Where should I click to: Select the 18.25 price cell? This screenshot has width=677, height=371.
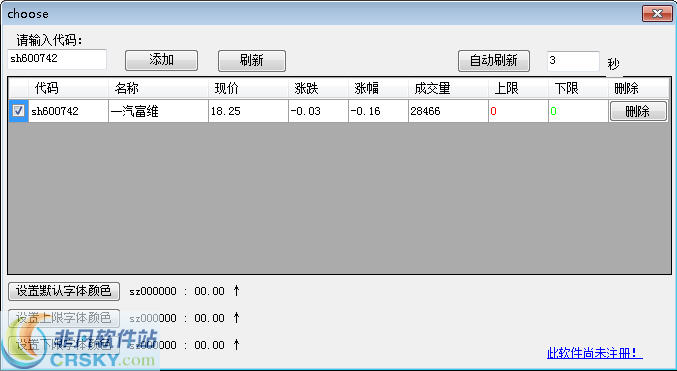[x=248, y=111]
